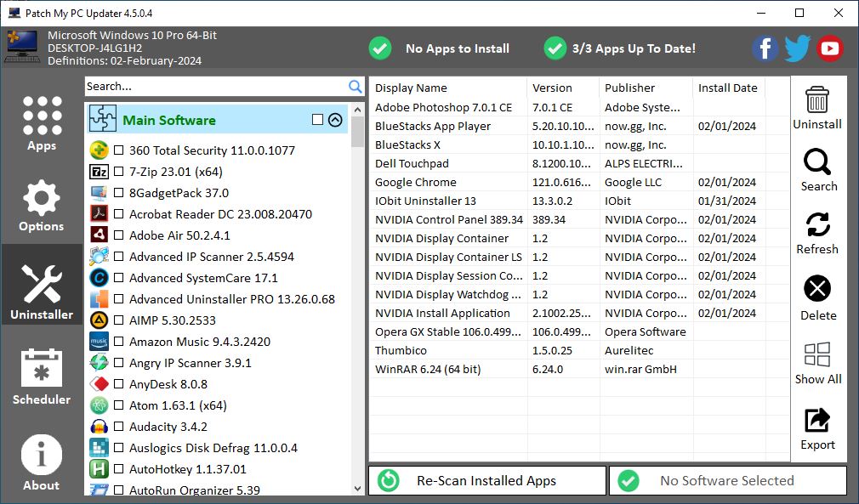Open the Facebook page icon
This screenshot has width=859, height=504.
(765, 48)
